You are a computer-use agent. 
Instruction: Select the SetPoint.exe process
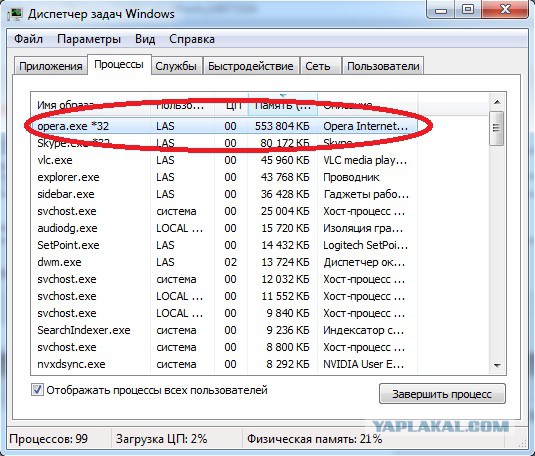click(x=225, y=245)
